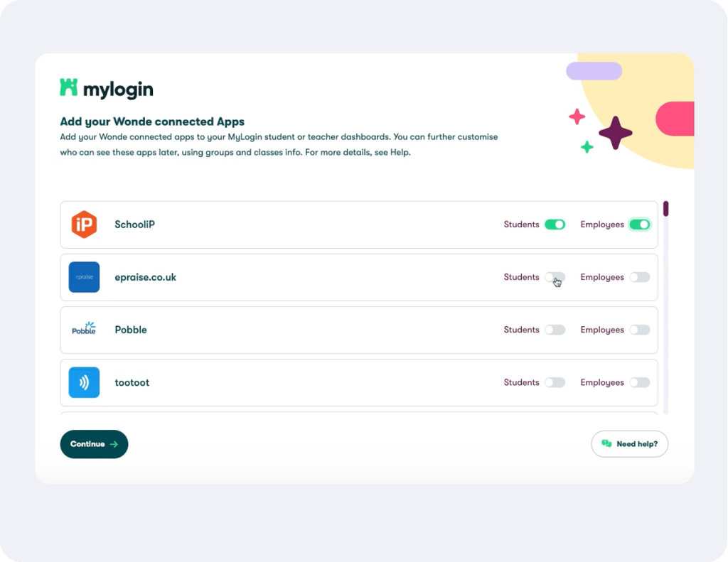Disable SchooliP Employees toggle

click(640, 225)
